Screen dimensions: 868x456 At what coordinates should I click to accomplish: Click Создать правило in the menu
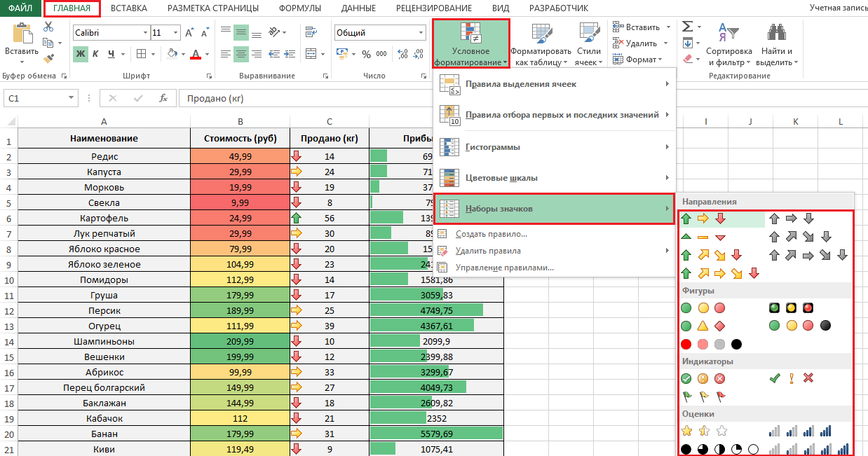(x=491, y=234)
